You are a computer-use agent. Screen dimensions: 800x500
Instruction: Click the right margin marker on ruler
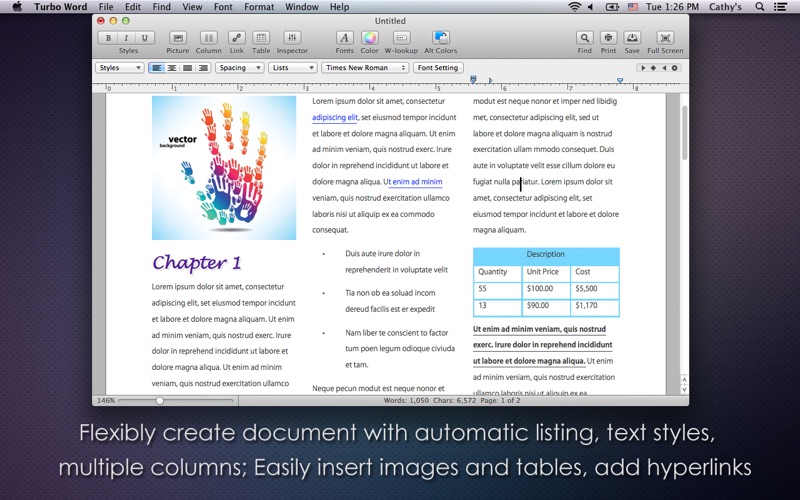click(620, 81)
